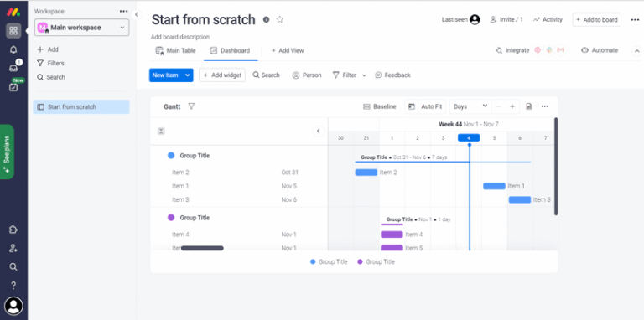Open the New Item dropdown arrow
Screen dimensions: 644x320
tap(188, 75)
